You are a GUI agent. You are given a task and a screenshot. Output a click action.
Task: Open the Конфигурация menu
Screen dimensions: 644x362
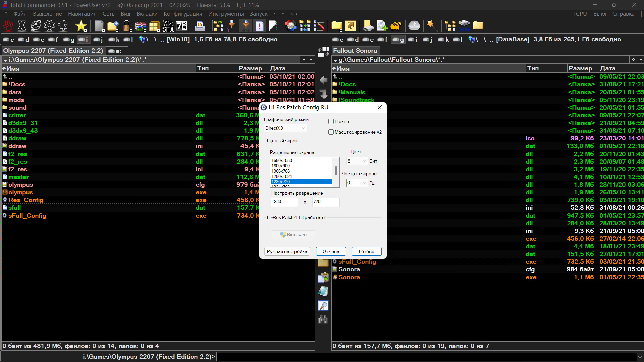click(183, 14)
